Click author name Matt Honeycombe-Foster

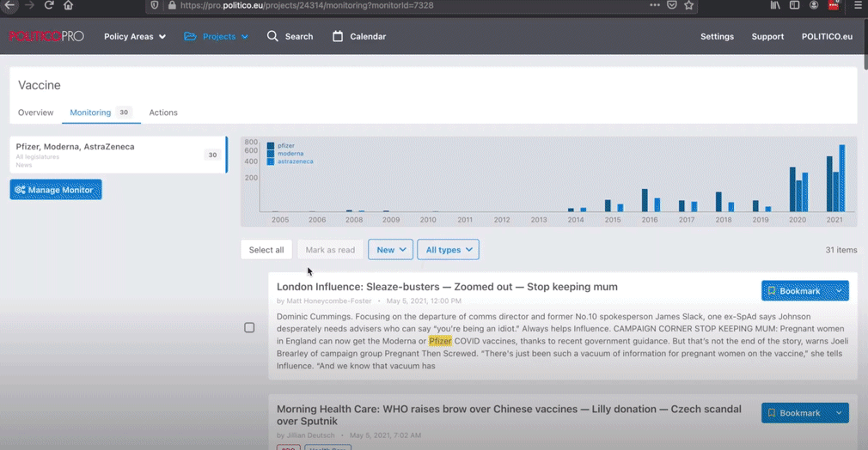point(329,301)
